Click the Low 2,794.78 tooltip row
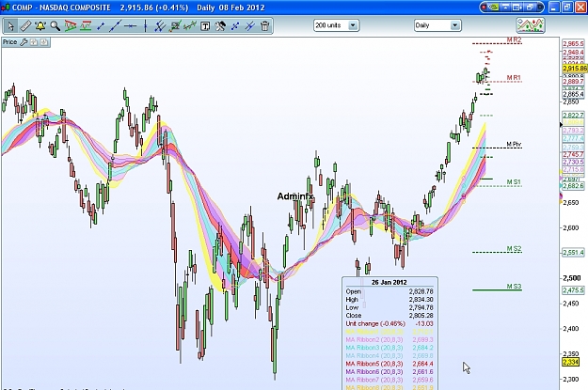Viewport: 588px width, 390px height. (389, 307)
